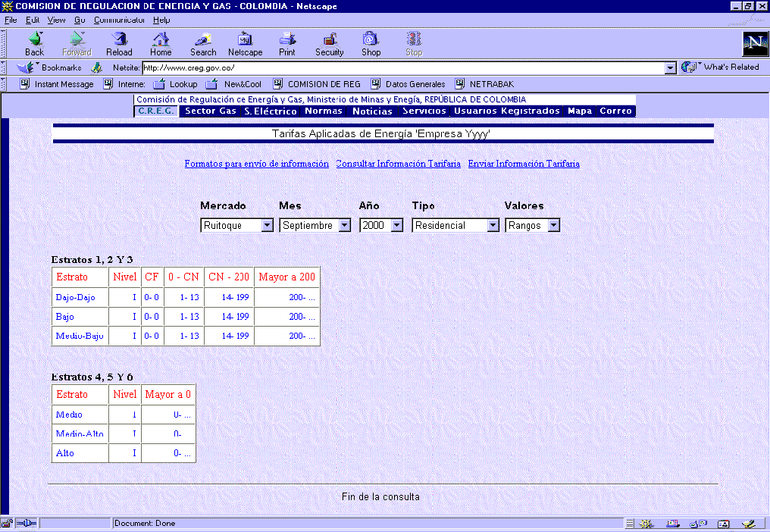This screenshot has width=770, height=532.
Task: Click the Netsite URL address field
Action: point(402,67)
